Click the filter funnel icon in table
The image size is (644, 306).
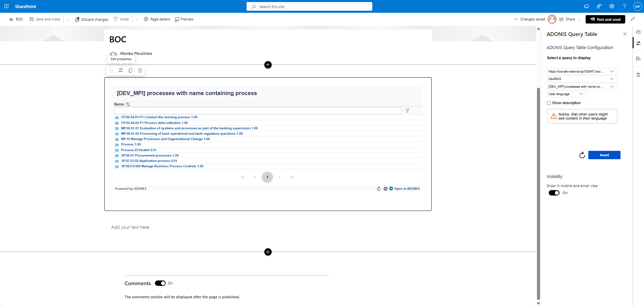(407, 111)
